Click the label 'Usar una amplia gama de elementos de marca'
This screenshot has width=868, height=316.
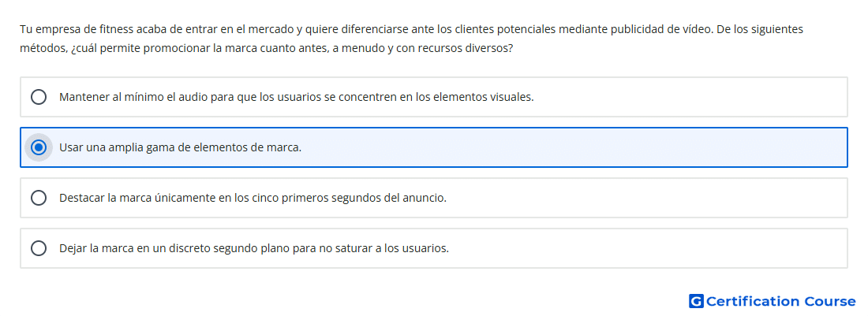coord(181,147)
